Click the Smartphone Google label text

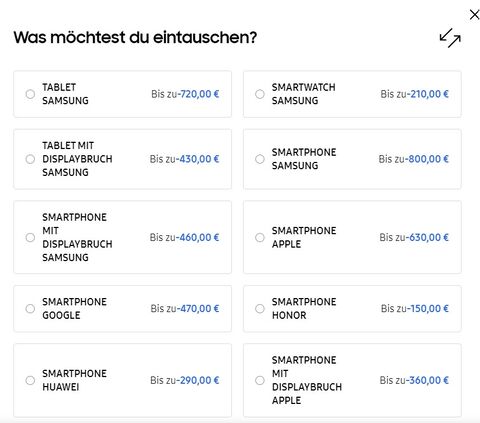tap(74, 309)
